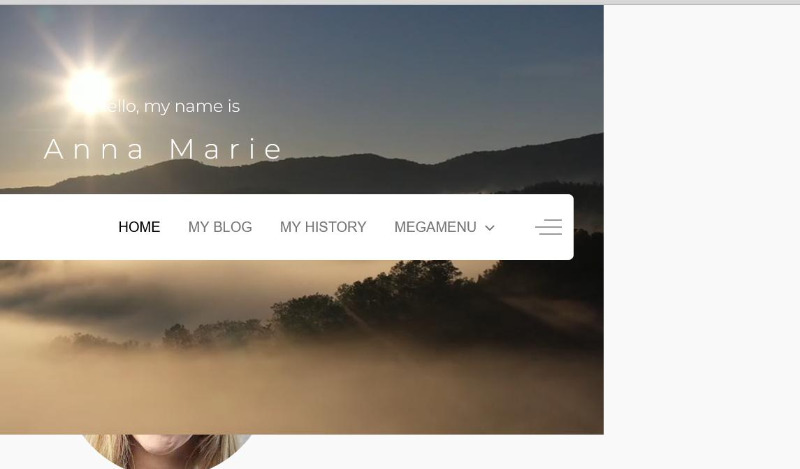Click the empty white navbar space left of HOME

tap(56, 227)
